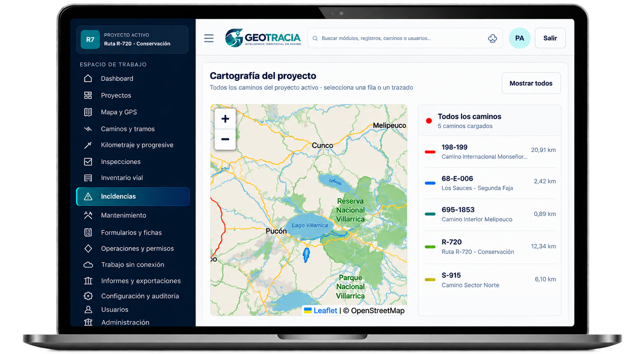Click the Incidencias warning triangle icon

tap(88, 196)
